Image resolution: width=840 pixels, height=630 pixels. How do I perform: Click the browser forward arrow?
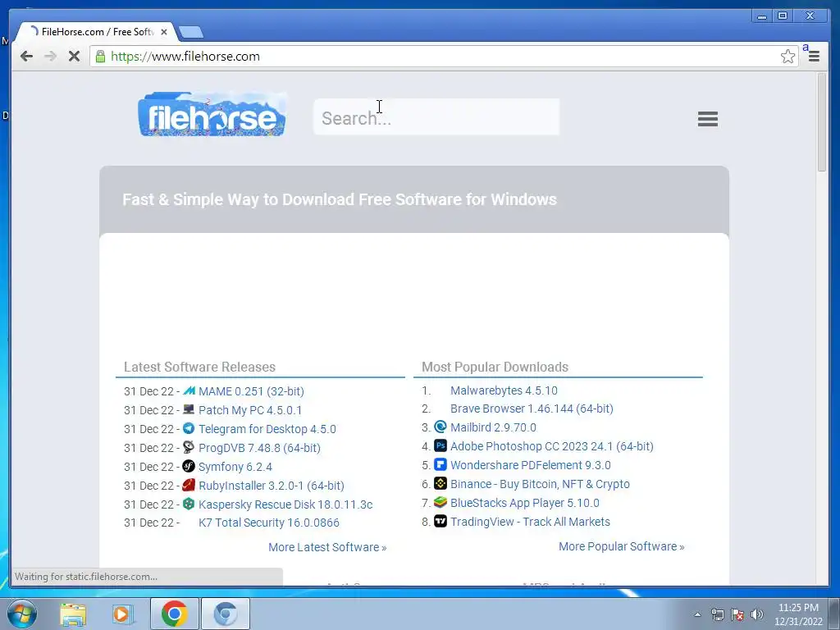[50, 57]
